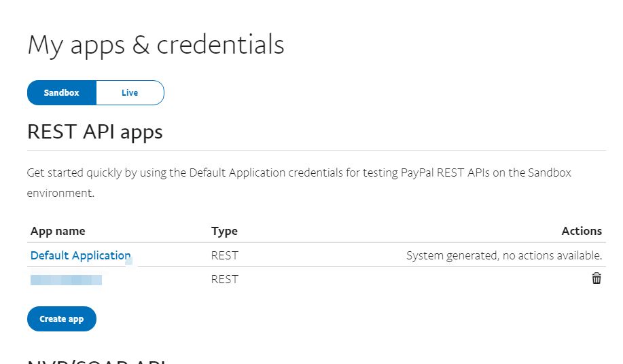The width and height of the screenshot is (623, 364).
Task: Click the Actions column header
Action: pyautogui.click(x=582, y=231)
